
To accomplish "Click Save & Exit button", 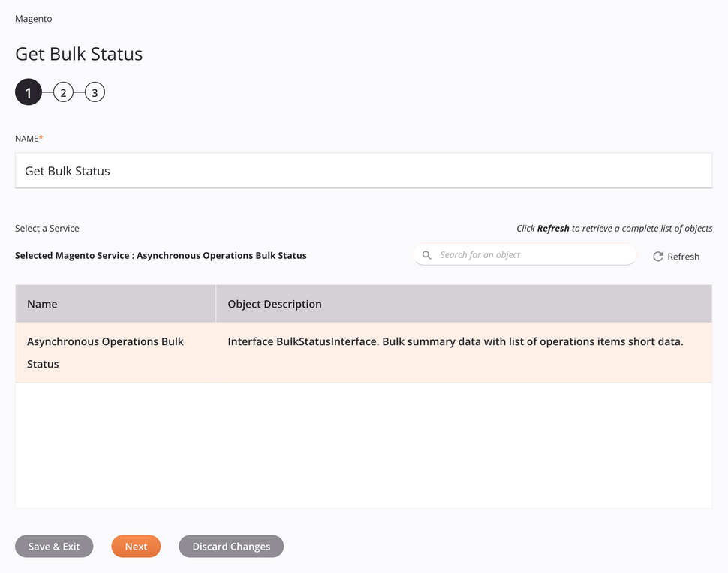I will click(54, 547).
